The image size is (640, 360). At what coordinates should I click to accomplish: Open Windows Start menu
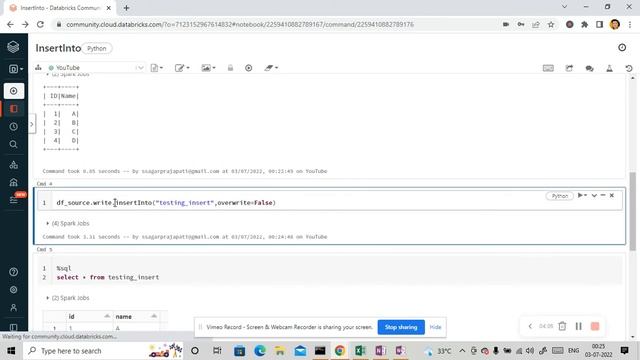click(11, 351)
